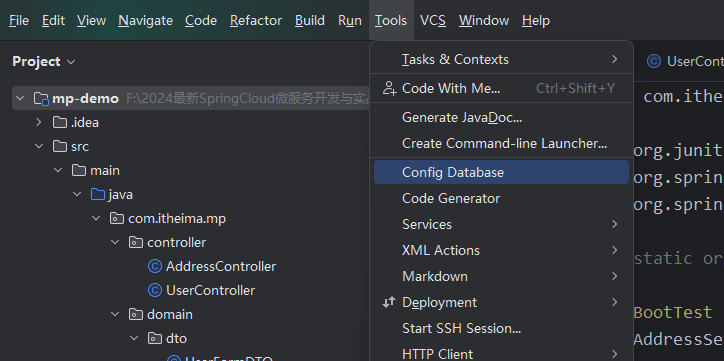724x361 pixels.
Task: Open Tasks & Contexts submenu
Action: (501, 59)
